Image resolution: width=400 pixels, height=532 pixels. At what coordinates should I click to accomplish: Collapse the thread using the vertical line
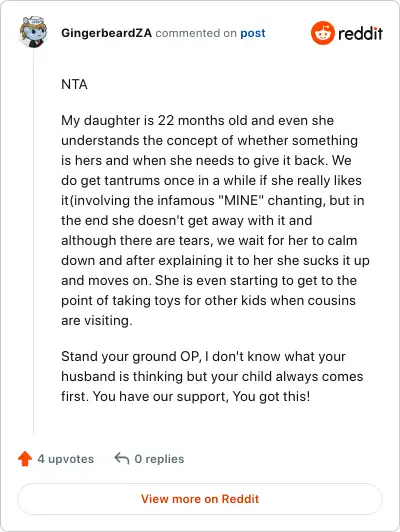(x=33, y=242)
